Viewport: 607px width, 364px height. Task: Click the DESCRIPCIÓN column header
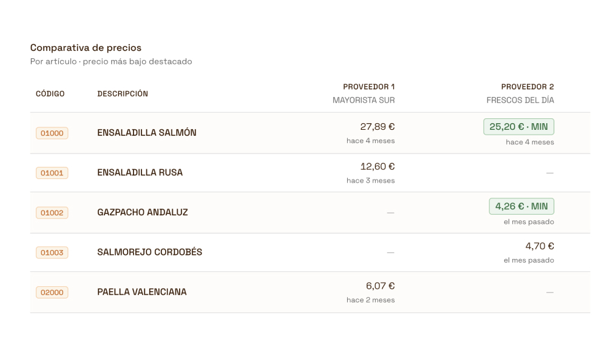coord(123,93)
